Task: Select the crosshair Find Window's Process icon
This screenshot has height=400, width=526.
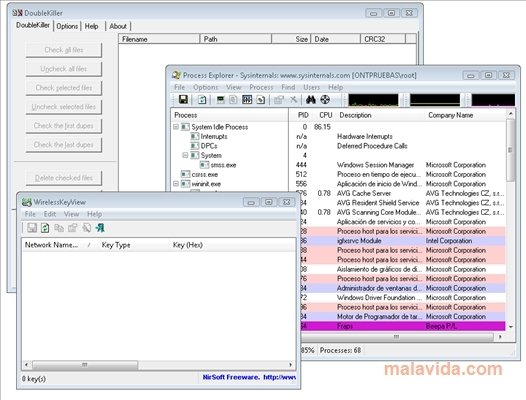Action: (325, 99)
